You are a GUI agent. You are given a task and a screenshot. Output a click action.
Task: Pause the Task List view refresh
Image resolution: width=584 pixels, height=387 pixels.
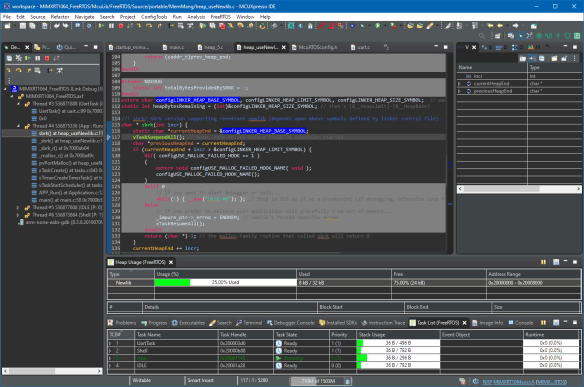pyautogui.click(x=543, y=323)
